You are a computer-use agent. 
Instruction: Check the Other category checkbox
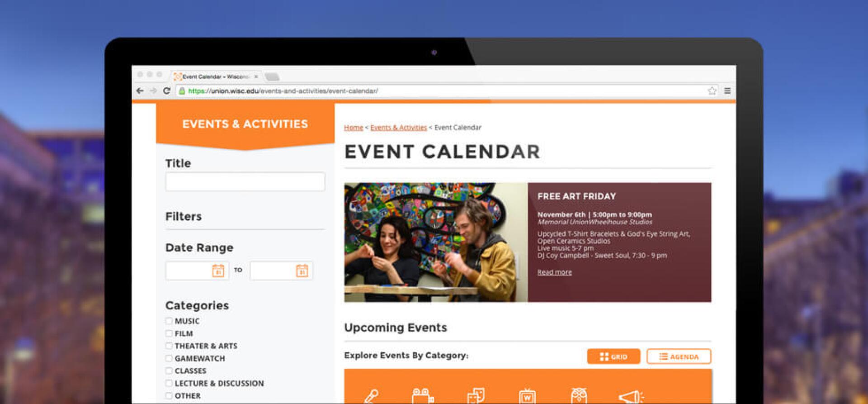click(x=169, y=396)
